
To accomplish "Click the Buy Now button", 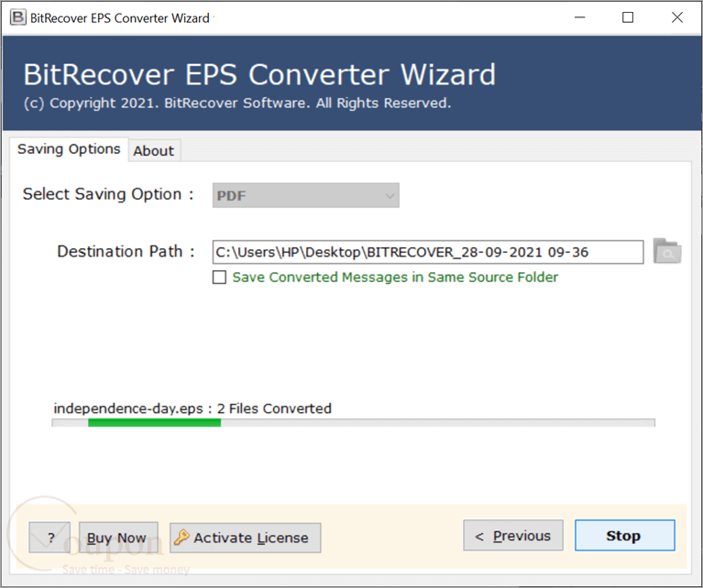I will (118, 538).
